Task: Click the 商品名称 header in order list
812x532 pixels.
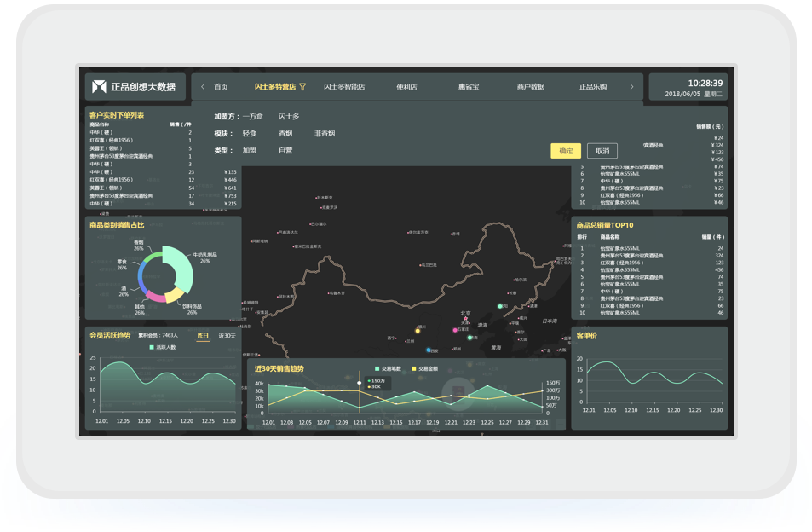Action: tap(100, 124)
